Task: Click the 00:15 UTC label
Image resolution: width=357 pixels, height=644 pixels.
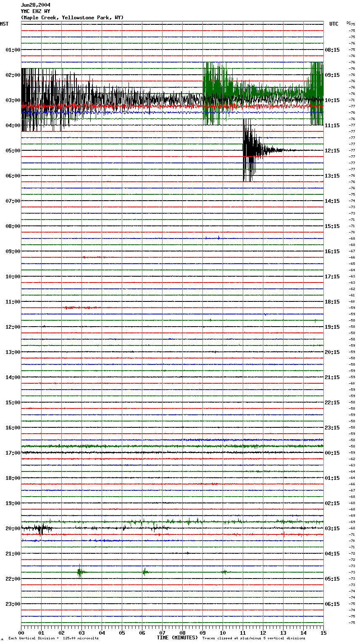Action: (x=332, y=453)
